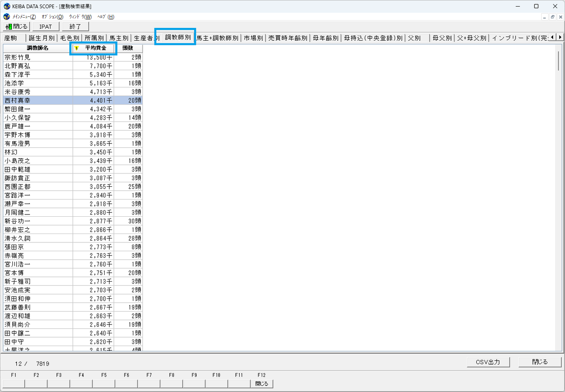Viewport: 565px width, 392px height.
Task: Select the 武藤善則 trainer row
Action: click(x=73, y=307)
